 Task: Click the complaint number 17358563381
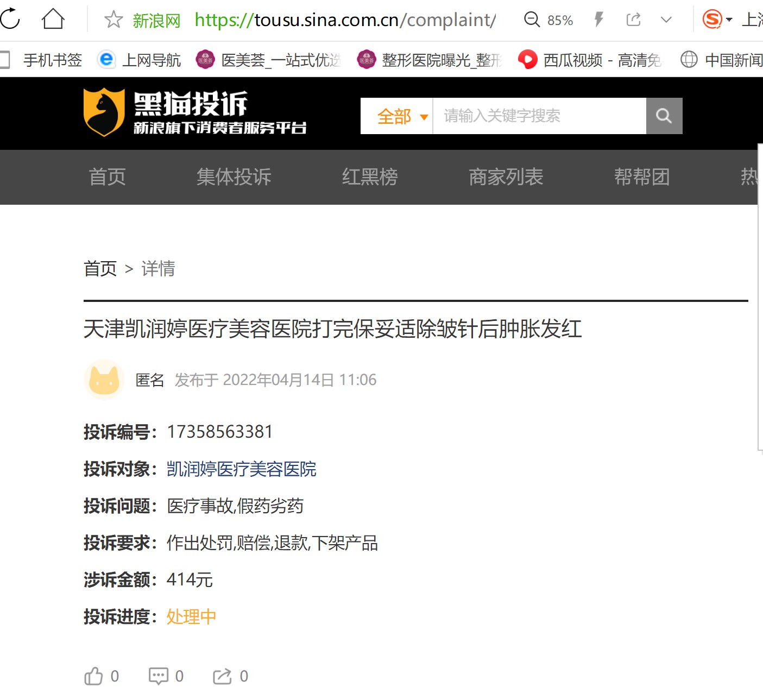(219, 432)
